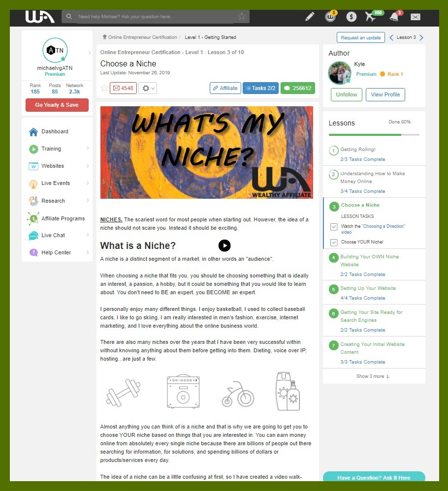The height and width of the screenshot is (491, 448).
Task: Click the Wealthy Affiliate logo in header
Action: (x=40, y=17)
